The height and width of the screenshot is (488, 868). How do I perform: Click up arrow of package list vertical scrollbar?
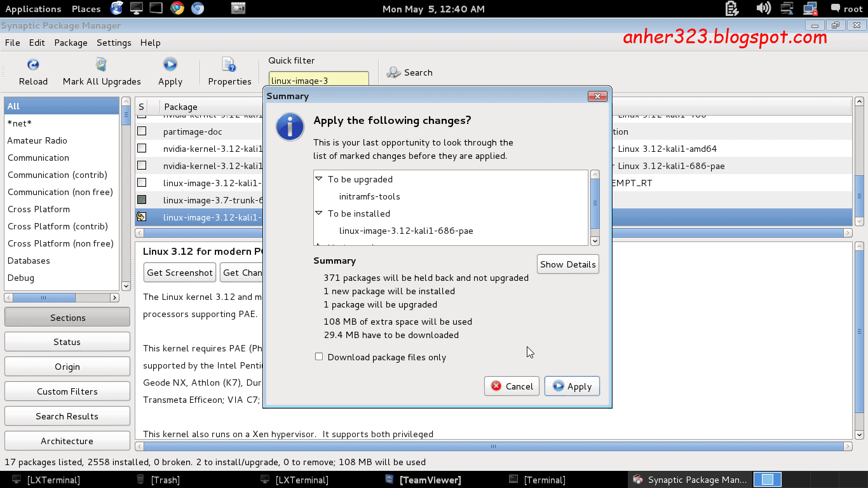pos(859,102)
